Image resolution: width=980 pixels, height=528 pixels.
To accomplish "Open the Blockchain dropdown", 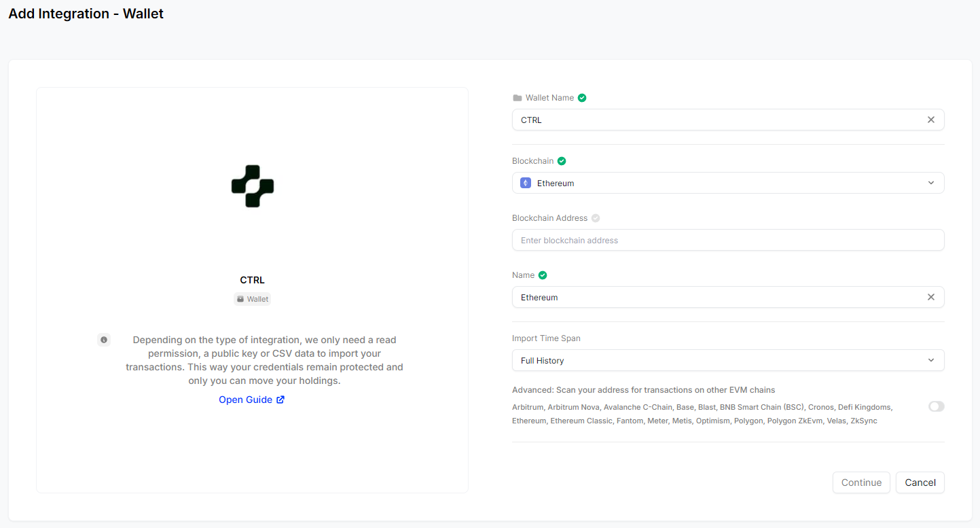I will 728,183.
